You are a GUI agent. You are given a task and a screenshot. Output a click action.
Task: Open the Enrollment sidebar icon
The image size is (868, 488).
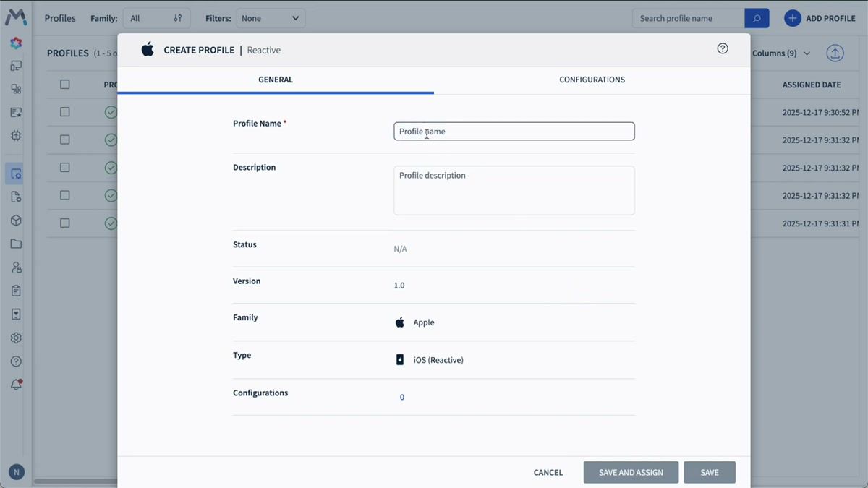pyautogui.click(x=16, y=112)
